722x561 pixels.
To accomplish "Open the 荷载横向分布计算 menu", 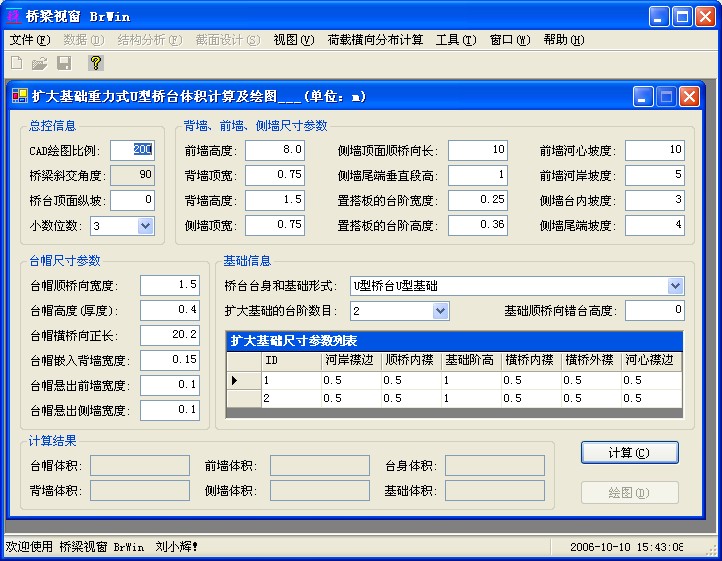I will [x=375, y=40].
